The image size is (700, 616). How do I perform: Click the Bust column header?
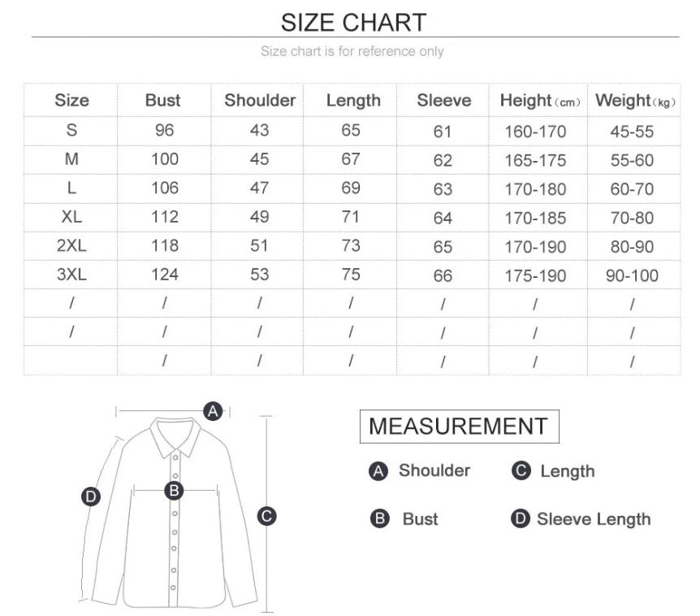(163, 101)
